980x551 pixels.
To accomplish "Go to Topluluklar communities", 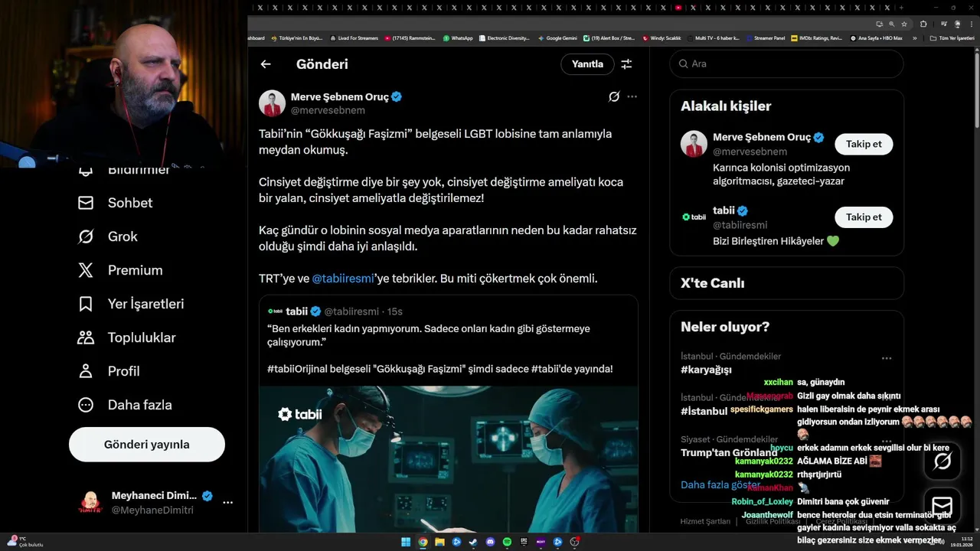I will tap(127, 337).
